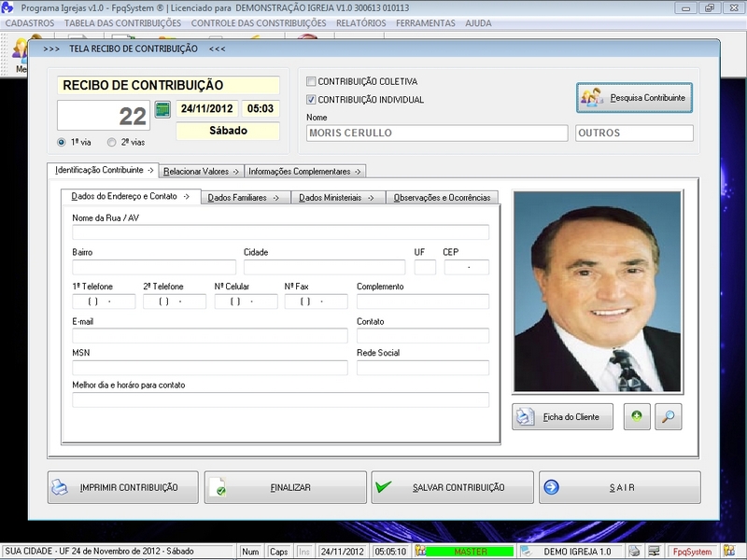The width and height of the screenshot is (747, 560).
Task: Click the magnifying glass icon under photo
Action: click(x=668, y=416)
